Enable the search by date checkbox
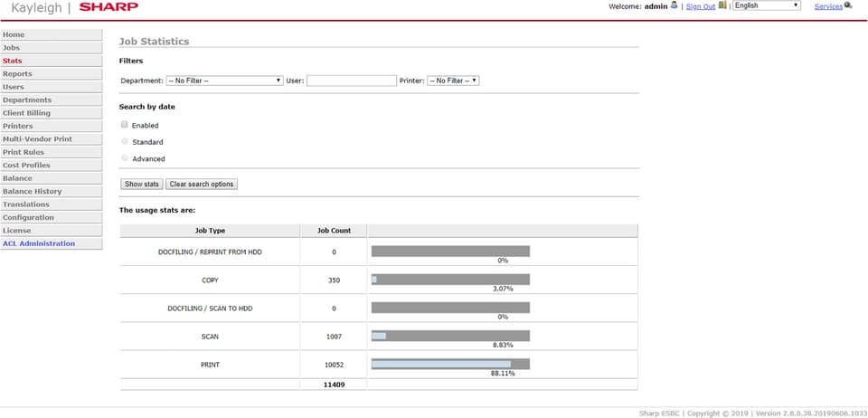 [x=125, y=125]
